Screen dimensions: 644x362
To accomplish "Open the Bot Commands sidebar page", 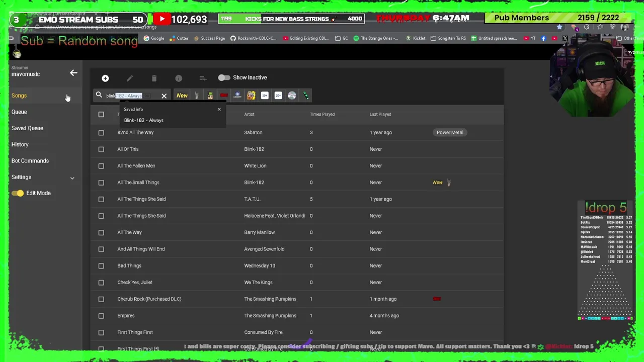I will [30, 161].
